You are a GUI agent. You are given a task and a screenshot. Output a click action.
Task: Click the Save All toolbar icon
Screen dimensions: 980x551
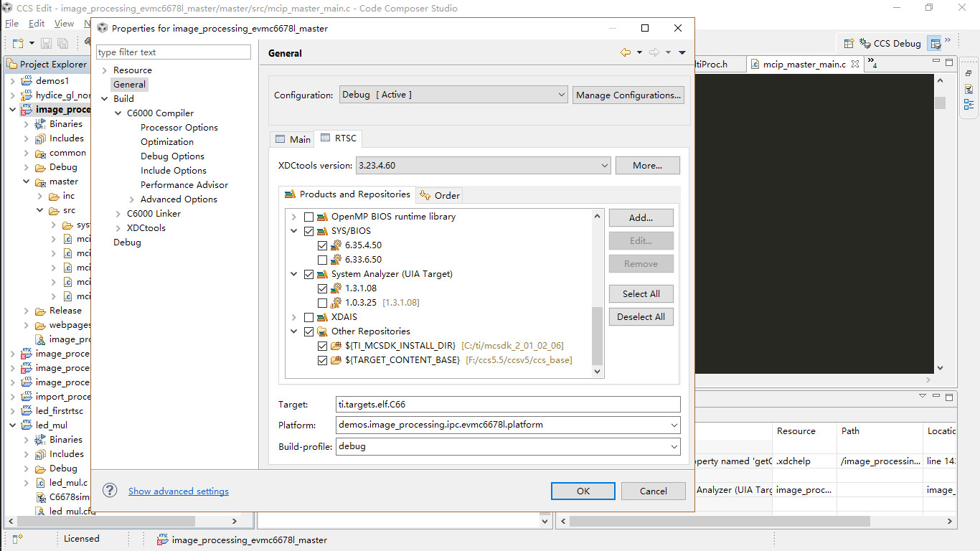click(x=62, y=44)
